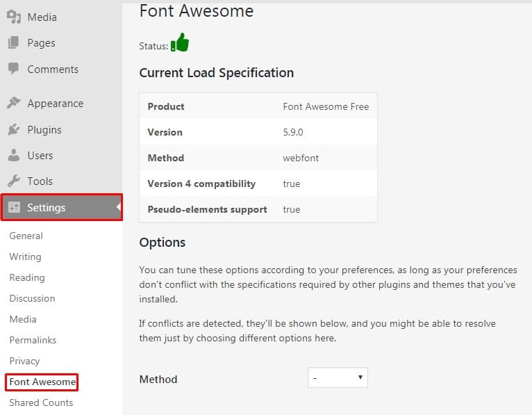Open the Pages menu item

click(42, 43)
